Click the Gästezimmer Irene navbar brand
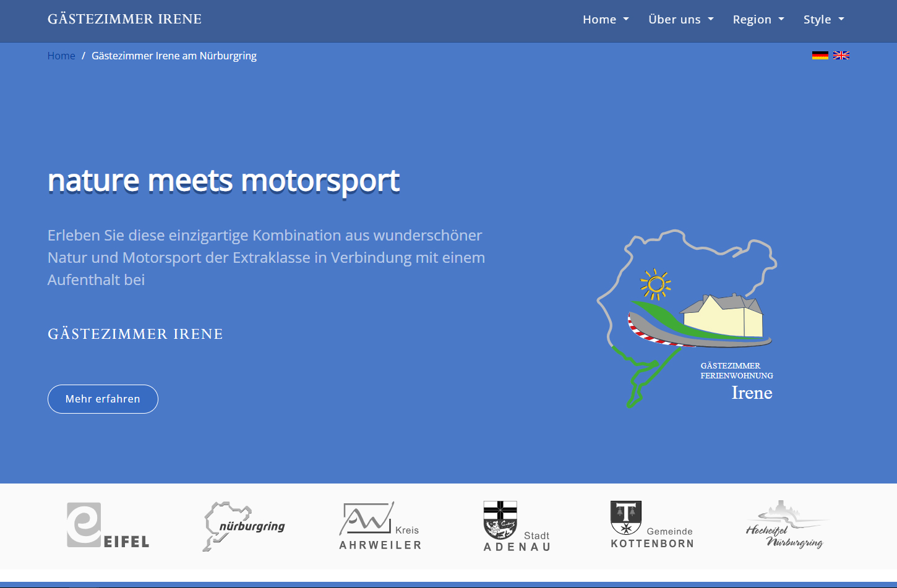 [124, 19]
